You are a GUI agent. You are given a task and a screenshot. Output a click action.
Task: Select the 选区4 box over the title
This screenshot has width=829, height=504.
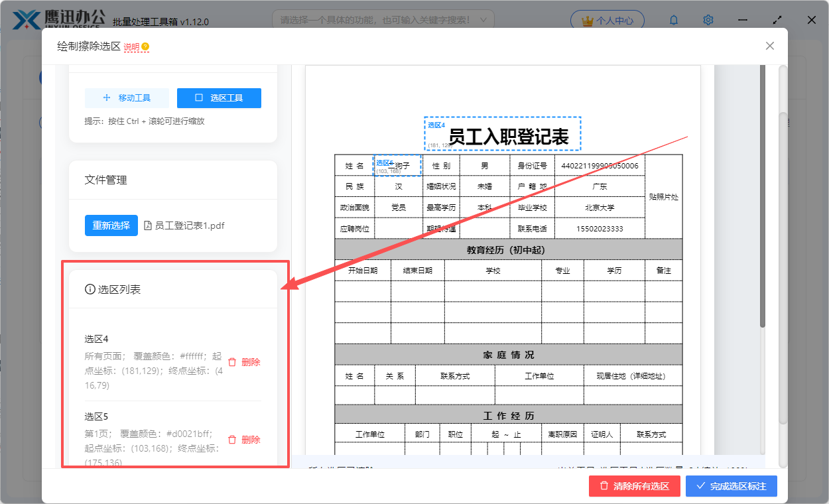pos(503,134)
